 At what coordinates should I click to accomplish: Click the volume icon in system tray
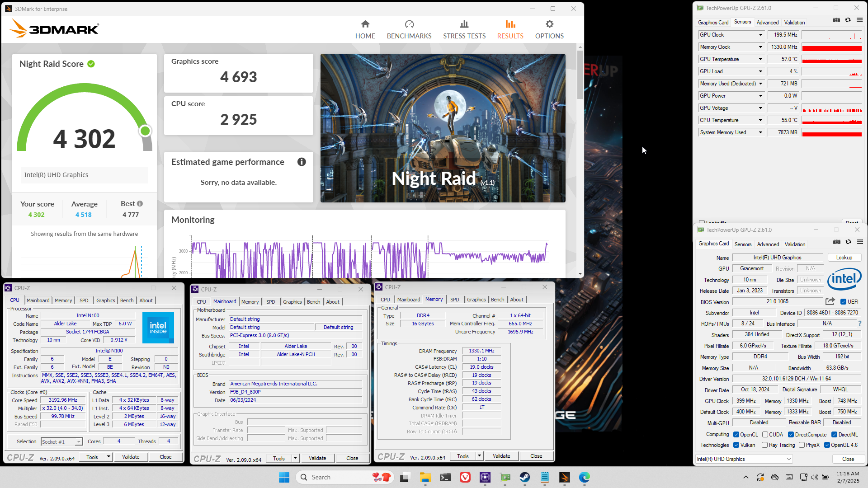click(x=814, y=477)
